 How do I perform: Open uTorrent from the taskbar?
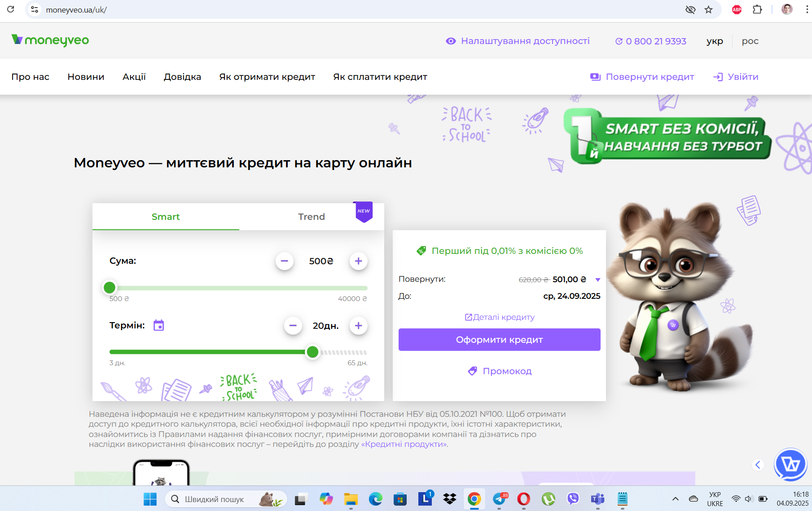549,499
